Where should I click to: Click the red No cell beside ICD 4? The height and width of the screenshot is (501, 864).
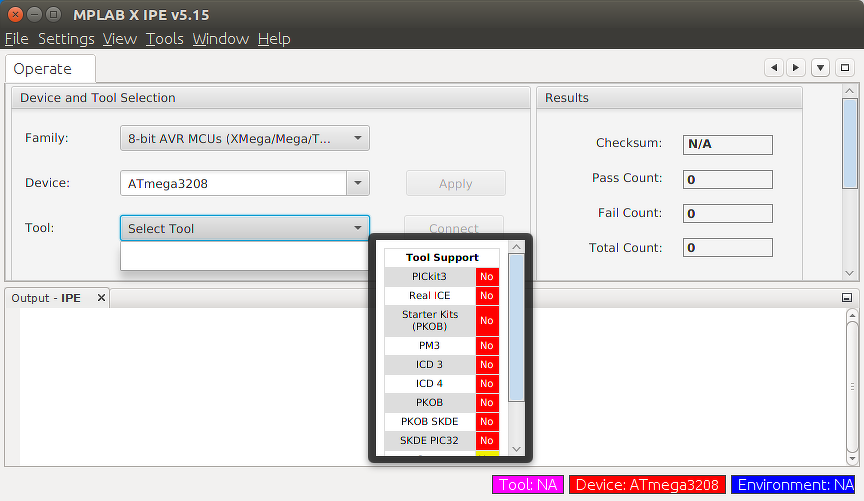click(487, 384)
